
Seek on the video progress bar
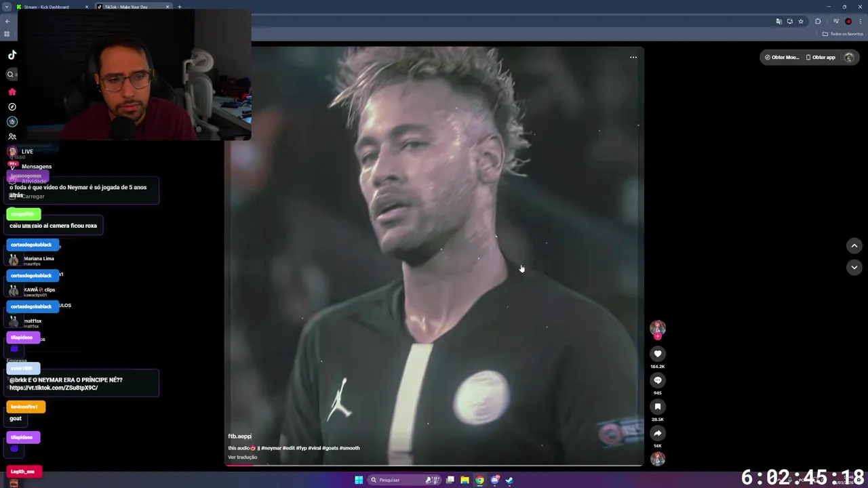[434, 466]
